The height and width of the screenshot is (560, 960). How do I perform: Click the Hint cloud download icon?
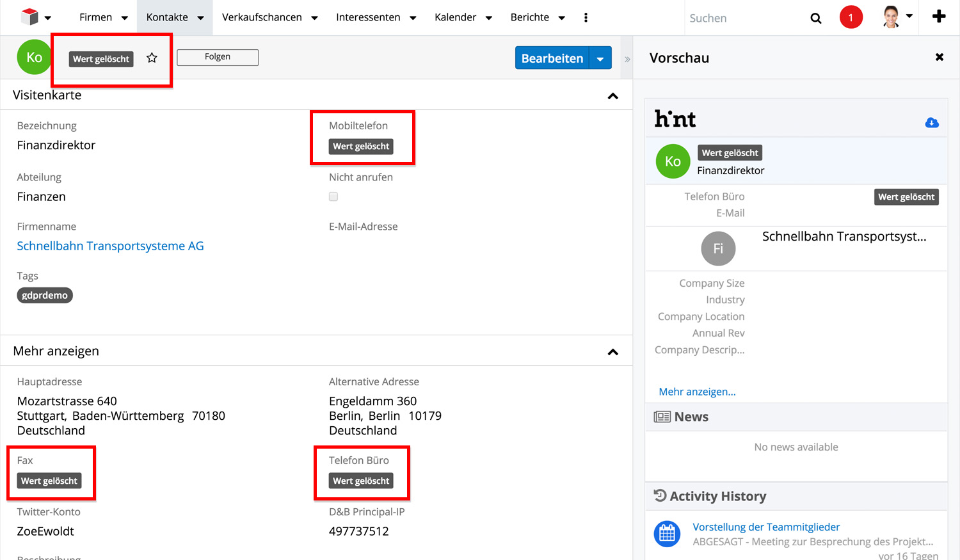point(932,122)
